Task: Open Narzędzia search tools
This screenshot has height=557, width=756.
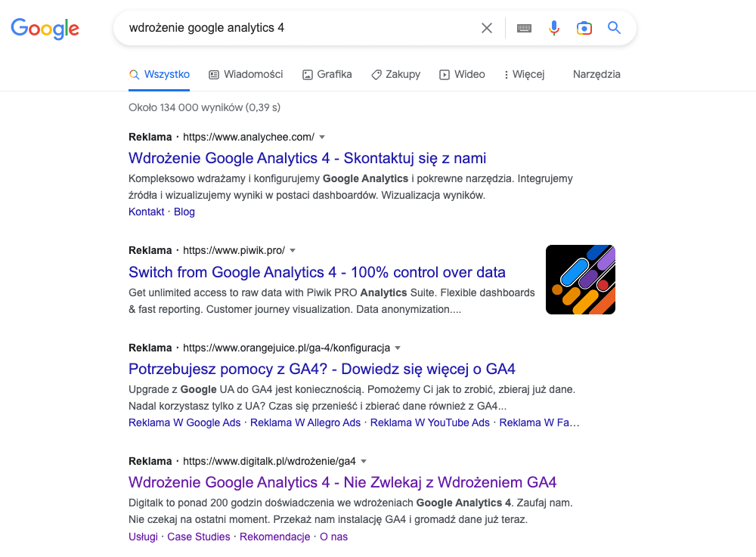Action: [596, 74]
